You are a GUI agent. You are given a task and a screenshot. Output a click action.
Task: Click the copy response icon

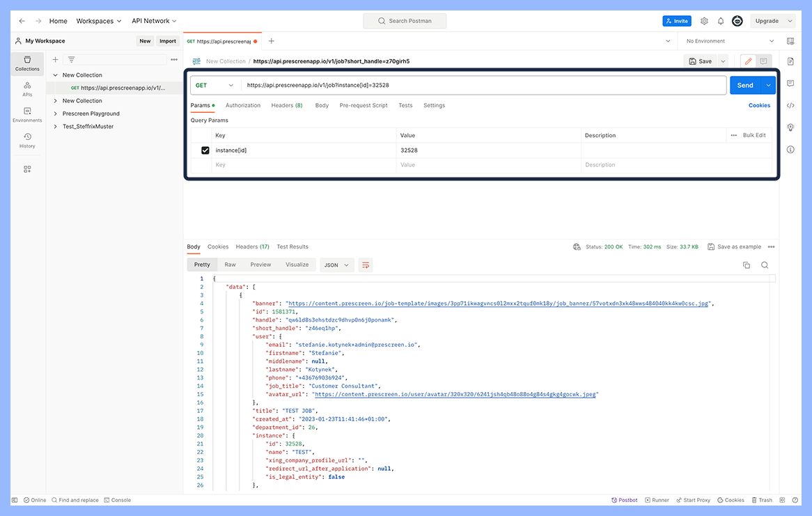pos(747,265)
